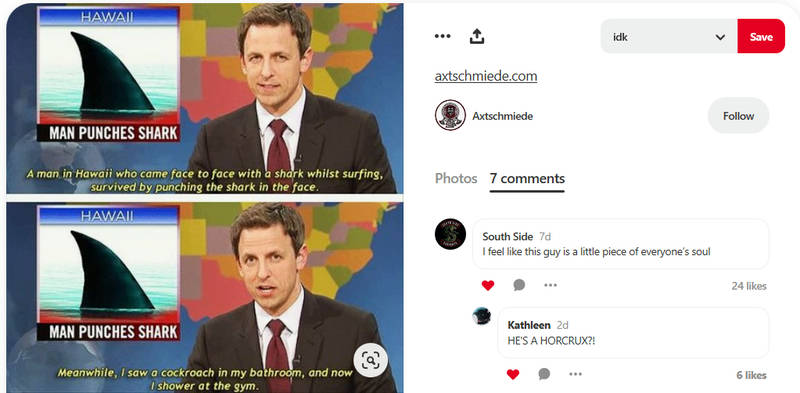The image size is (800, 393).
Task: Select the 7 comments tab
Action: click(x=527, y=179)
